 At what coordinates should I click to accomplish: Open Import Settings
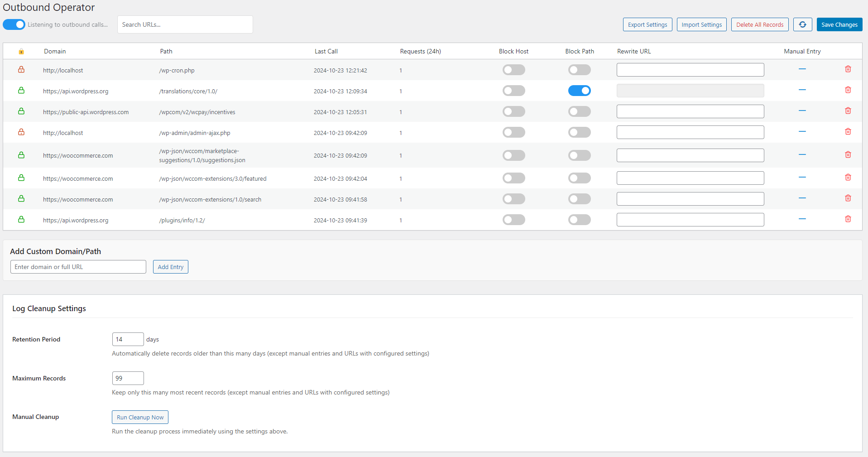[702, 24]
